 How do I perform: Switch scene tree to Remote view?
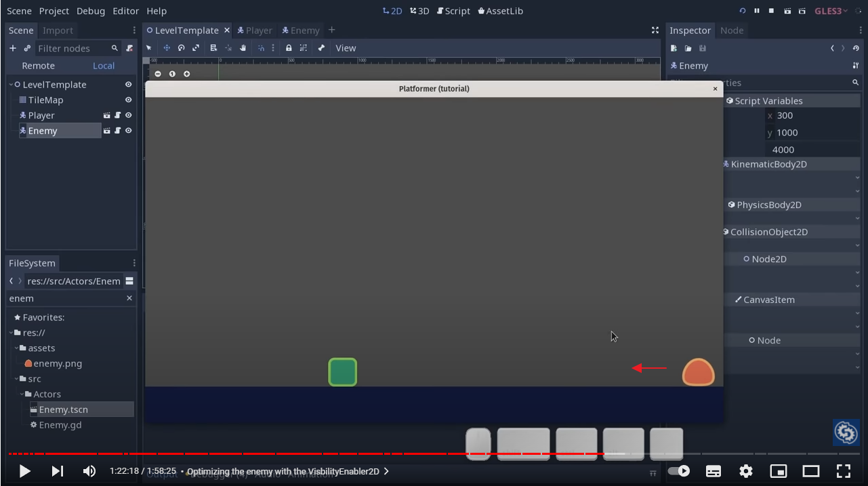coord(38,66)
